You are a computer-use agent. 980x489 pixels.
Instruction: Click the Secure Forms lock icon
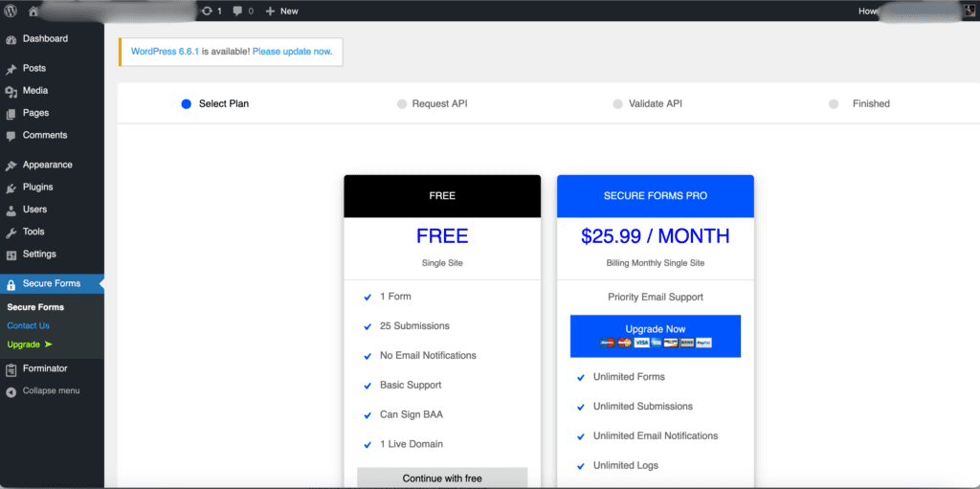[x=11, y=284]
